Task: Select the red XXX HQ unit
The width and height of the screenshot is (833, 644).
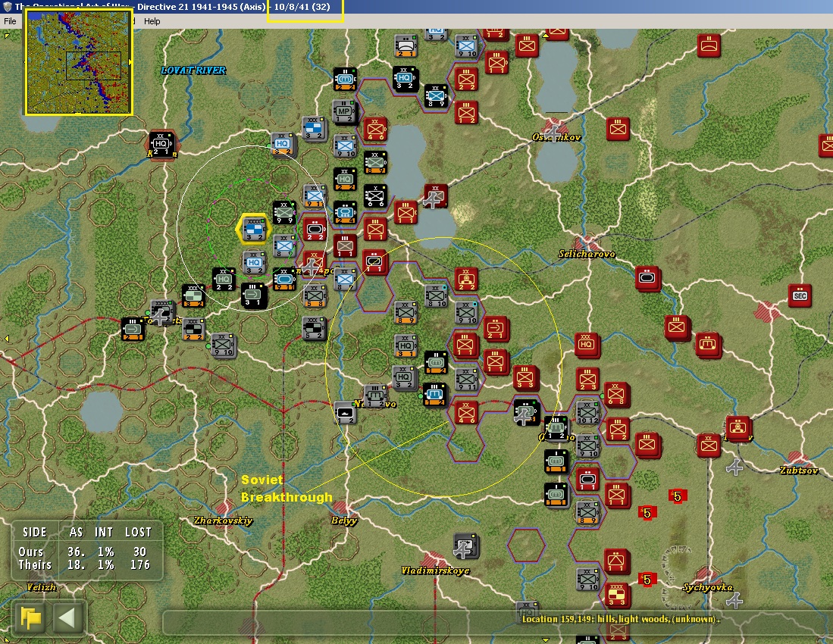Action: [587, 345]
